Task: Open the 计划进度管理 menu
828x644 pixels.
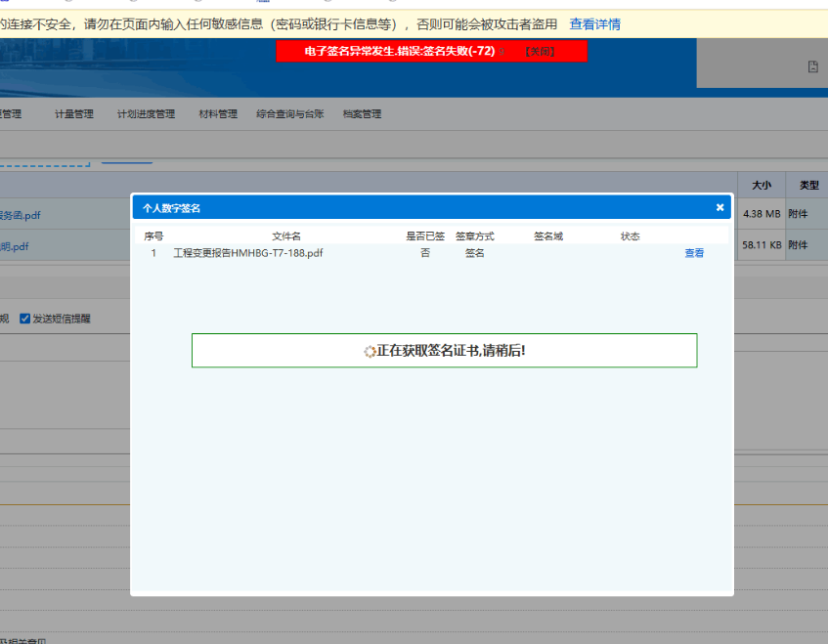Action: [146, 114]
